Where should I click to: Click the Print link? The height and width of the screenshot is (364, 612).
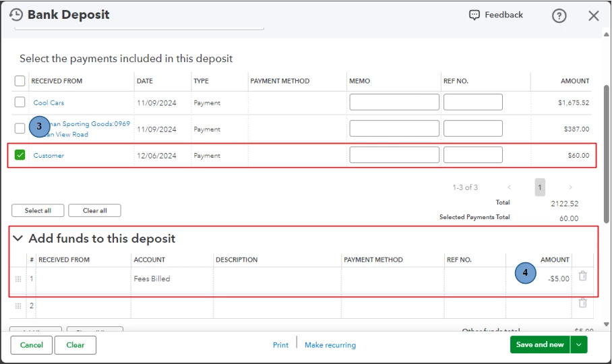click(x=280, y=345)
